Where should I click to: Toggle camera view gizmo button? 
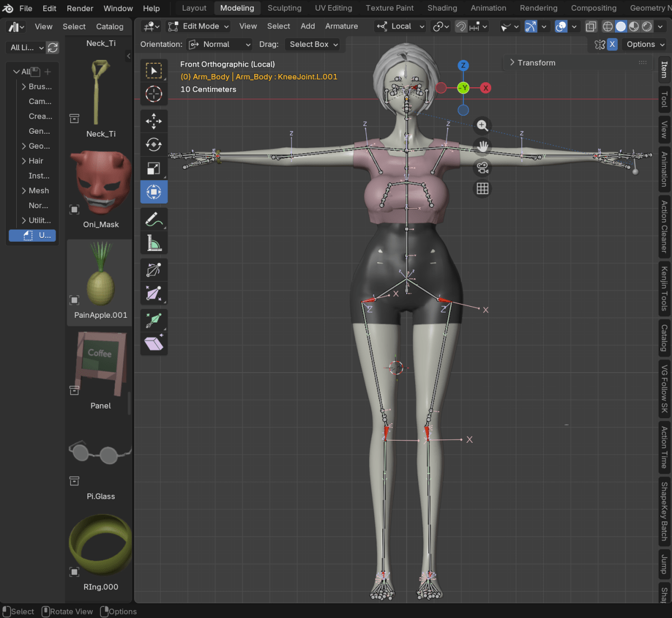482,167
